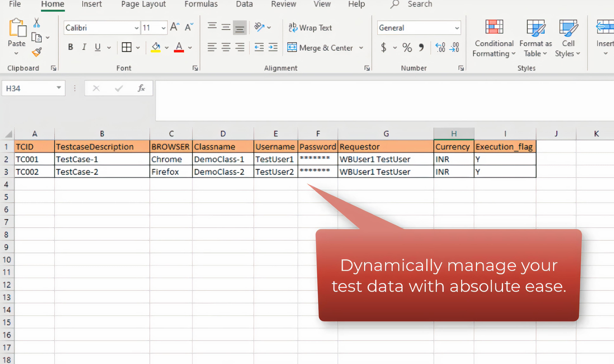The image size is (614, 364).
Task: Click the Orientation text-angle icon
Action: 259,27
